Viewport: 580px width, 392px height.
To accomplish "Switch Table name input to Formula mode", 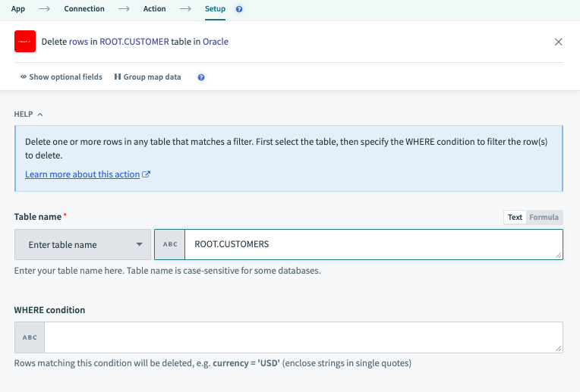I will [x=544, y=218].
